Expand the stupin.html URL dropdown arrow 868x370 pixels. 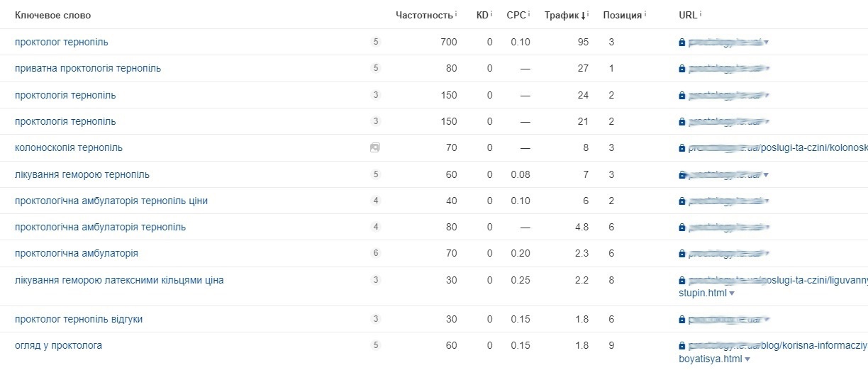732,293
